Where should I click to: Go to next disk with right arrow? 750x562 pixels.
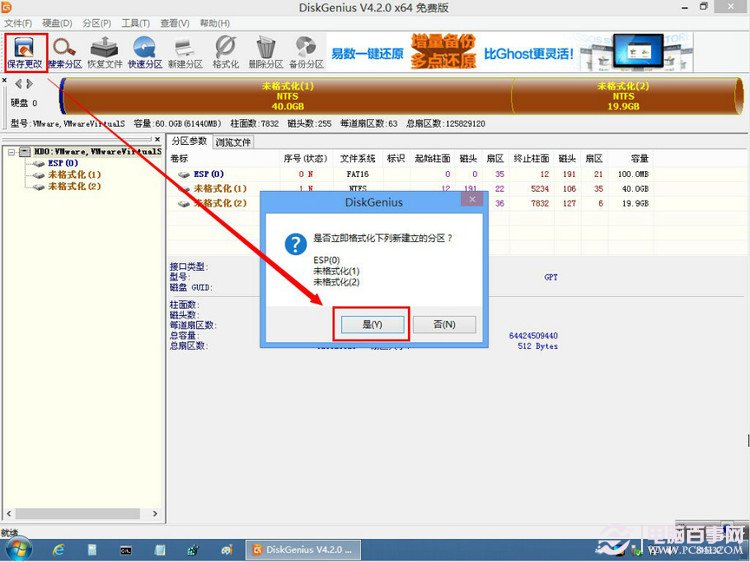point(30,84)
